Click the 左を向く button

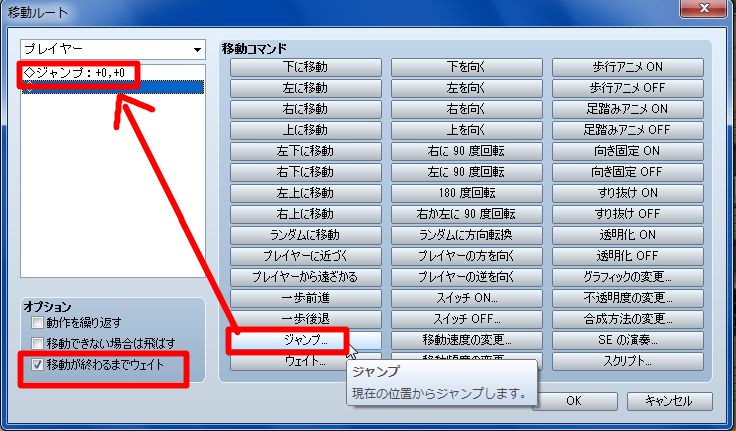(x=467, y=88)
